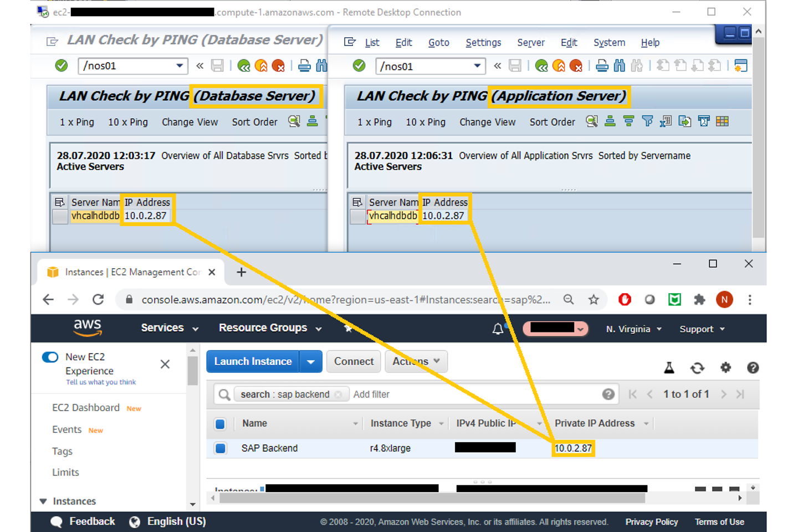Image resolution: width=798 pixels, height=532 pixels.
Task: Click Change View in Application Server window
Action: (487, 122)
